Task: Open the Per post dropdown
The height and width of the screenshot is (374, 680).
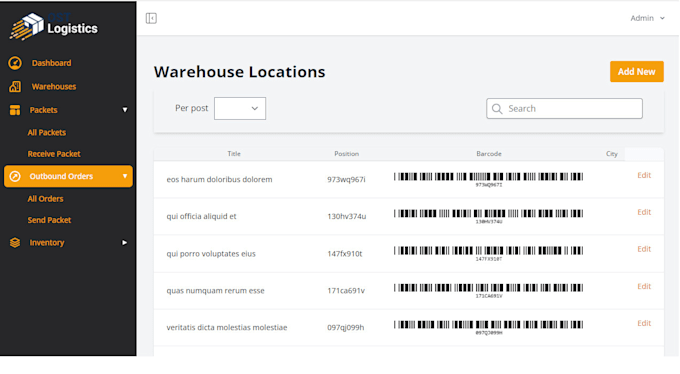Action: click(240, 108)
